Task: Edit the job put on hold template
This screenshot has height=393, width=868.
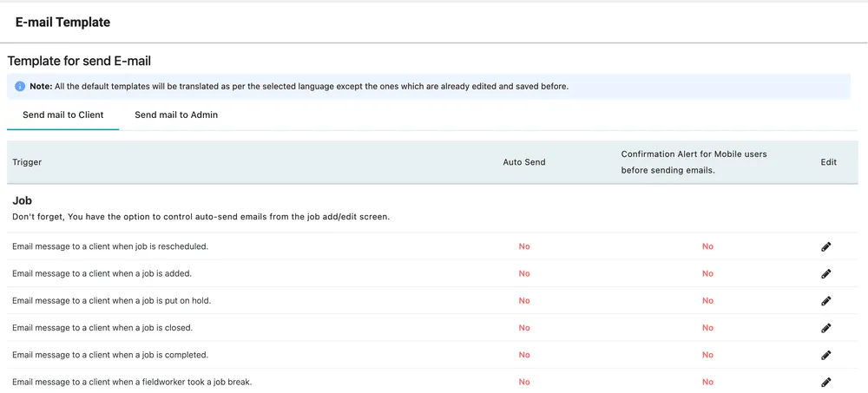Action: click(x=826, y=301)
